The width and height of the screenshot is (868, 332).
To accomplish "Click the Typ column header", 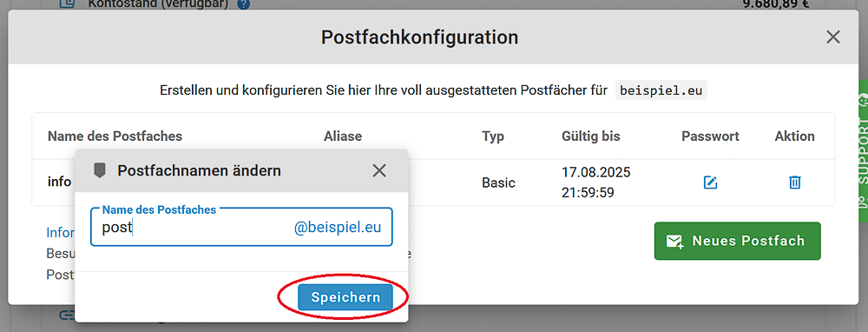I will click(x=493, y=136).
